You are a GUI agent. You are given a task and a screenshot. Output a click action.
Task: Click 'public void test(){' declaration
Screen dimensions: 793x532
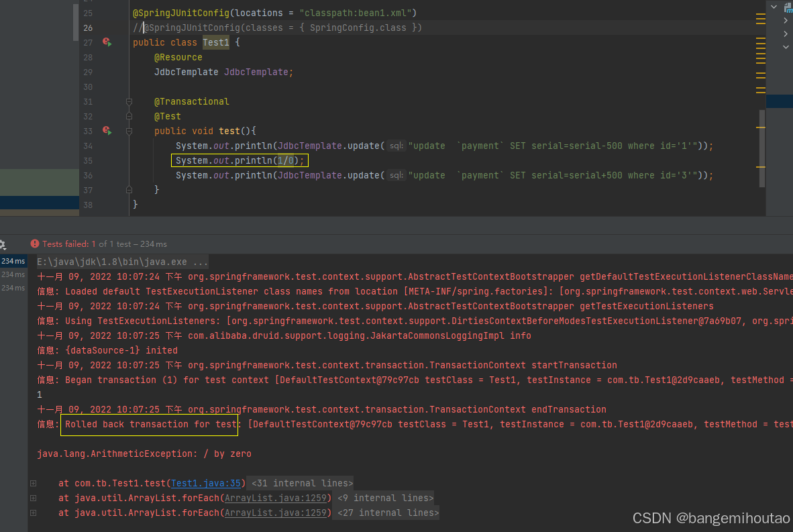205,131
